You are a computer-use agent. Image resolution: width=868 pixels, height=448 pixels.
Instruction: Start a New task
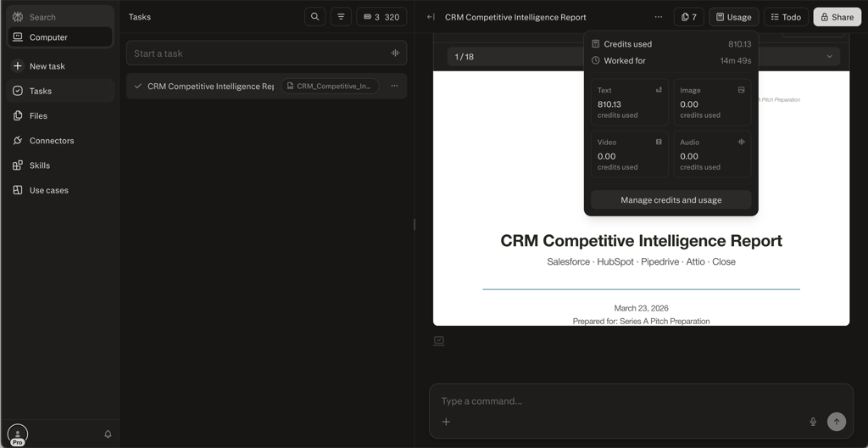coord(60,66)
